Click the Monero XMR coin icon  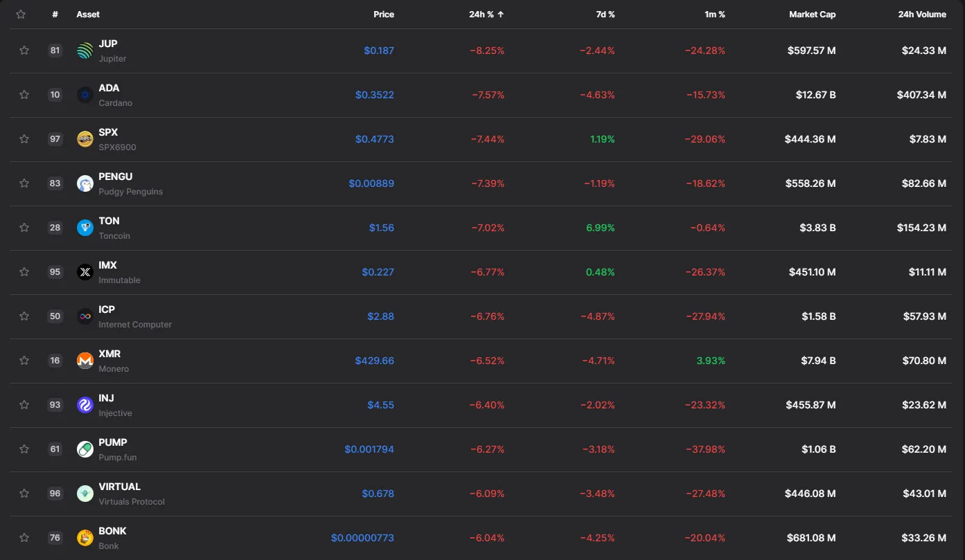(x=85, y=361)
